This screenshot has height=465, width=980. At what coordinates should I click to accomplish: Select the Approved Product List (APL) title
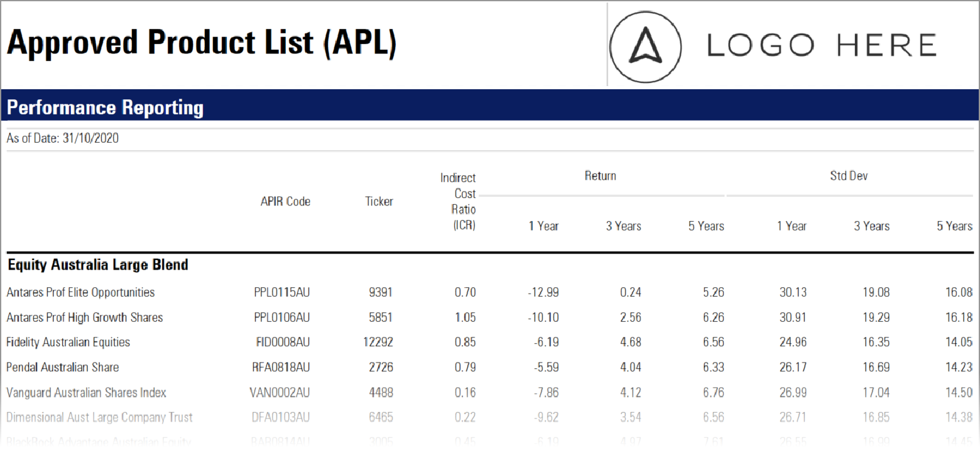[202, 43]
